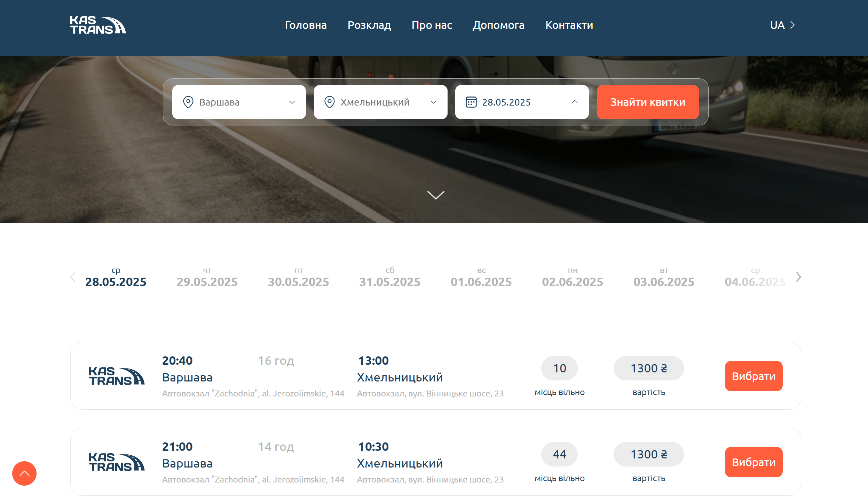Click the Знайти квитки button
Image resolution: width=868 pixels, height=502 pixels.
648,102
